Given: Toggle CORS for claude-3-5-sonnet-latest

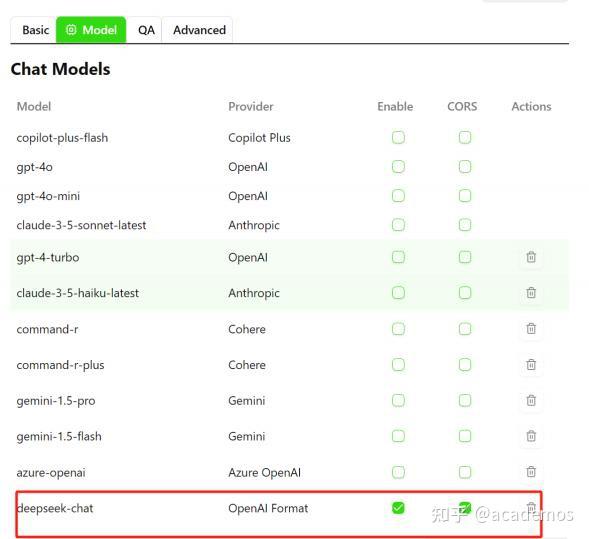Looking at the screenshot, I should (x=465, y=225).
